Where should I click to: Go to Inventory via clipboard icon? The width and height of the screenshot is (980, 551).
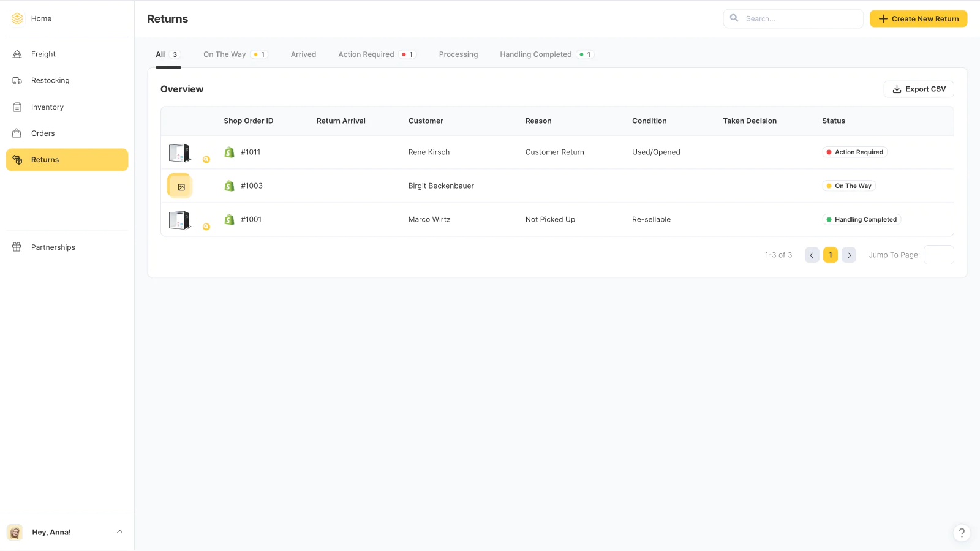coord(17,107)
